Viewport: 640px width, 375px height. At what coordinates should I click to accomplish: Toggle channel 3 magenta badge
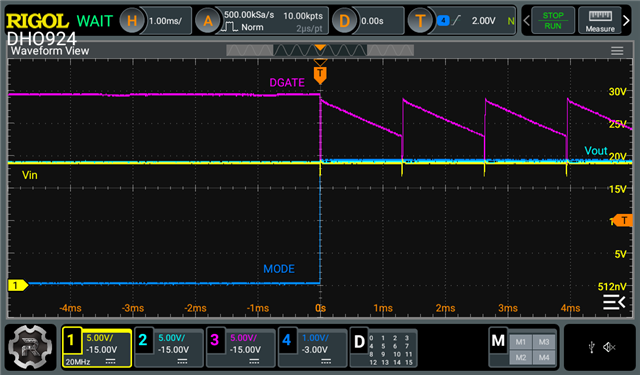coord(215,340)
